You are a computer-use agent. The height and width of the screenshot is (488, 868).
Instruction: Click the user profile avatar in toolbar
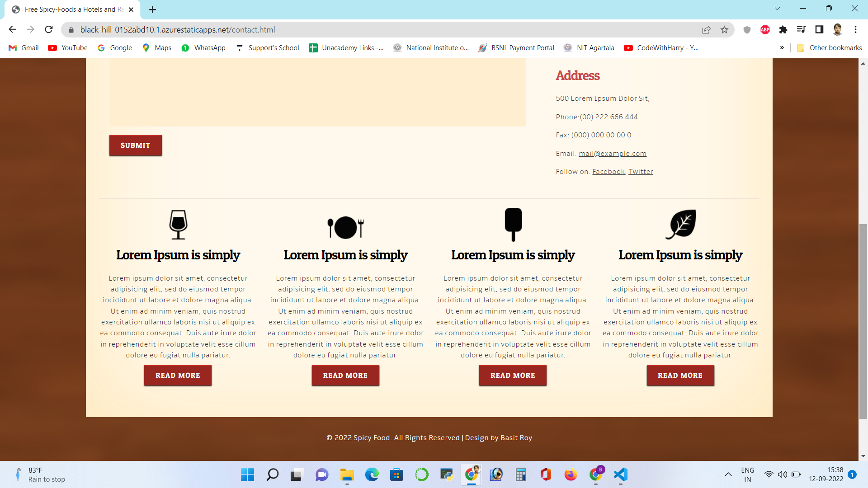coord(837,30)
